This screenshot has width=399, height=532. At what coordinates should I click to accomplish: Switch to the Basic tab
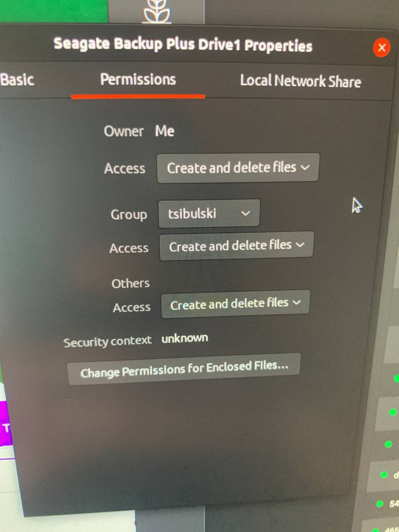[17, 79]
